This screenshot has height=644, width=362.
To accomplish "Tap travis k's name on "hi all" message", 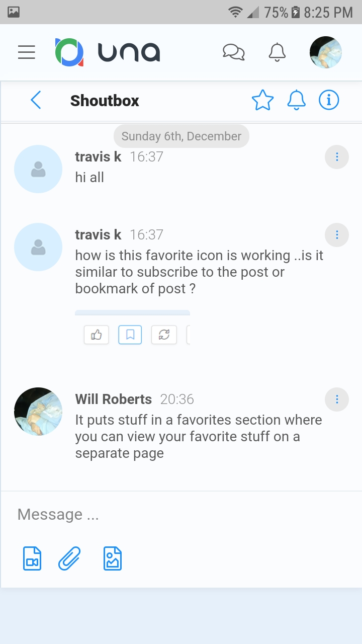I will tap(99, 157).
